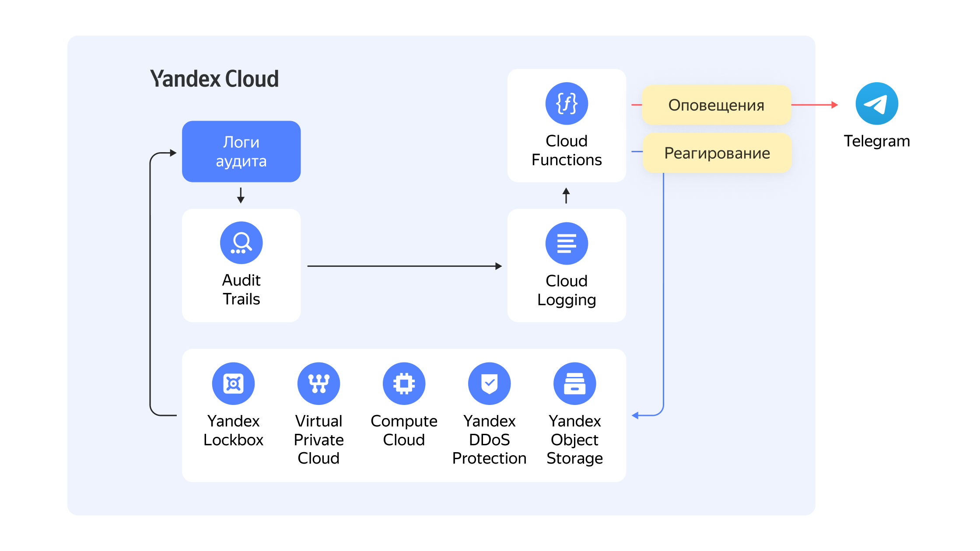Screen dimensions: 980x551
Task: Click the Yandex DDoS Protection label
Action: pyautogui.click(x=489, y=439)
